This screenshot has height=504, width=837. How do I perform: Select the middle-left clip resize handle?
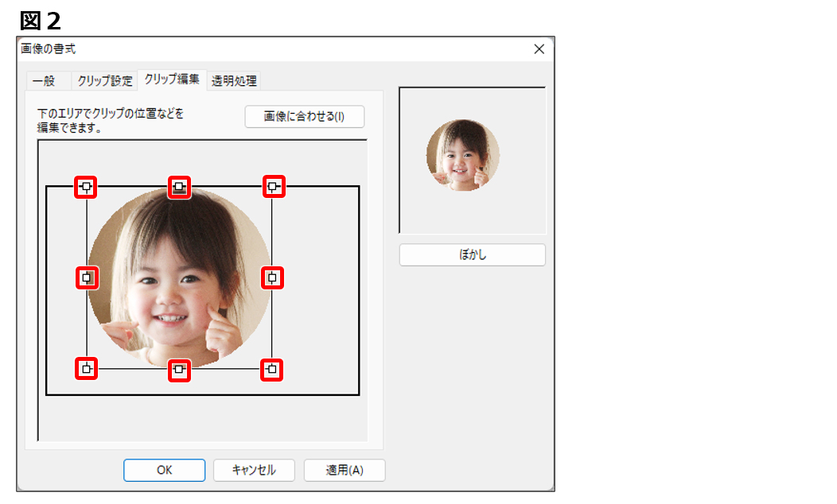click(86, 277)
